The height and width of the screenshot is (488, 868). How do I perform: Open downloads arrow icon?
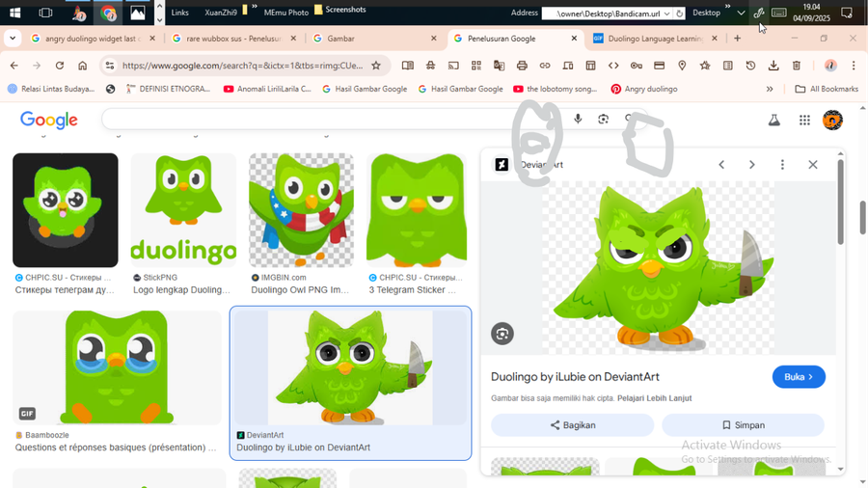tap(773, 66)
